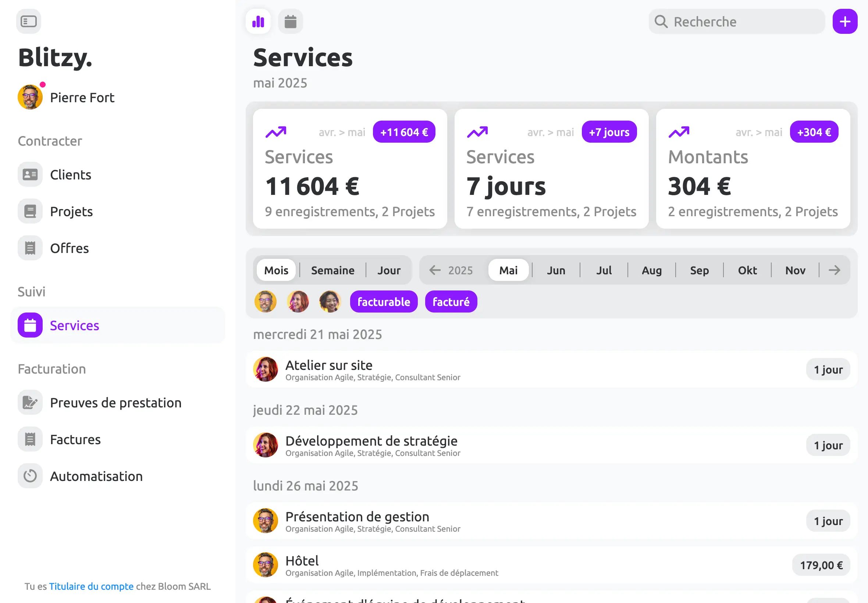Toggle the sidebar panel icon
This screenshot has width=868, height=603.
(29, 22)
